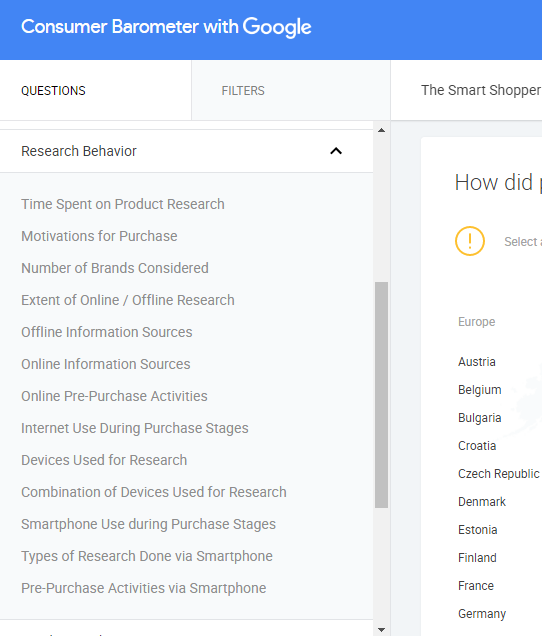
Task: Open Online Pre-Purchase Activities
Action: 114,396
